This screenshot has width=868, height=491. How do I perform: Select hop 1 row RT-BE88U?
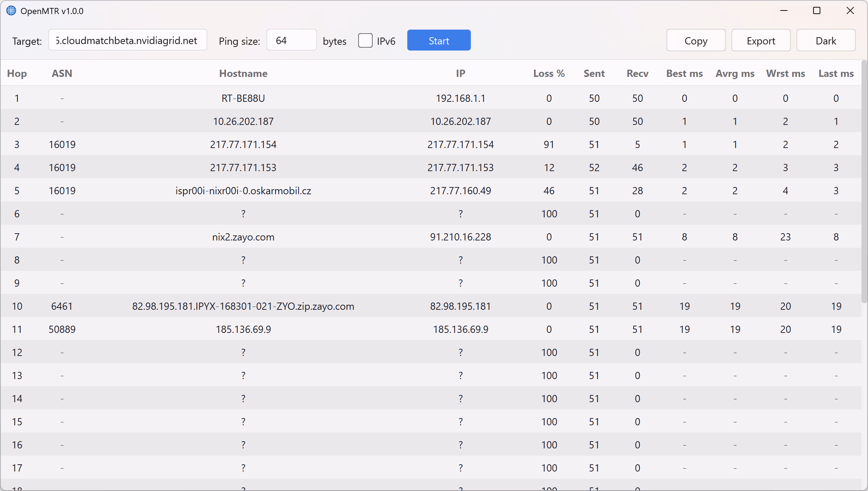tap(431, 98)
